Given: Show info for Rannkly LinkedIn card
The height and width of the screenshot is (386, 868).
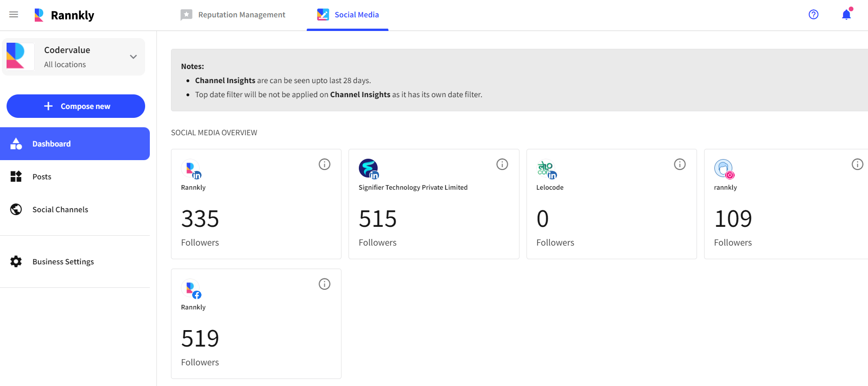Looking at the screenshot, I should pyautogui.click(x=325, y=164).
